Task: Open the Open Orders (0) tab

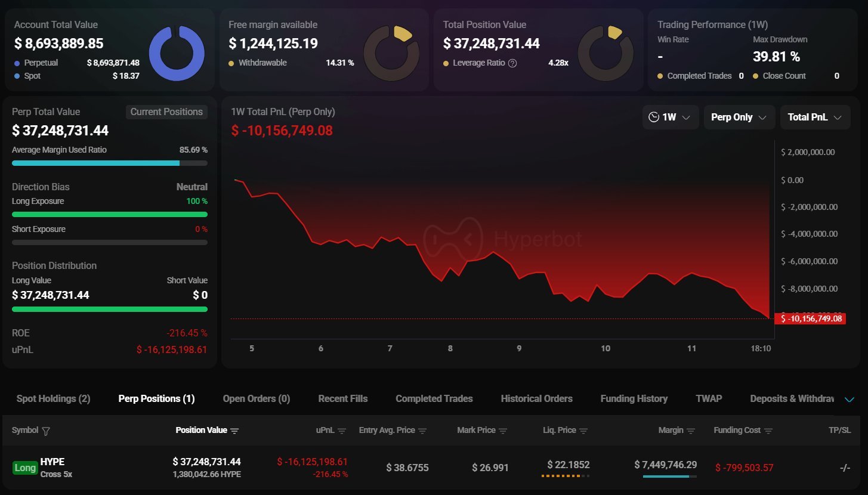Action: [257, 398]
